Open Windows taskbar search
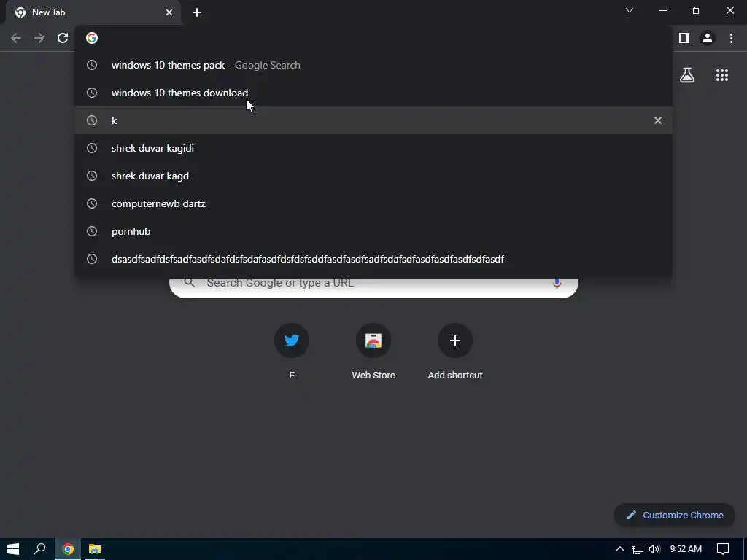 point(39,549)
